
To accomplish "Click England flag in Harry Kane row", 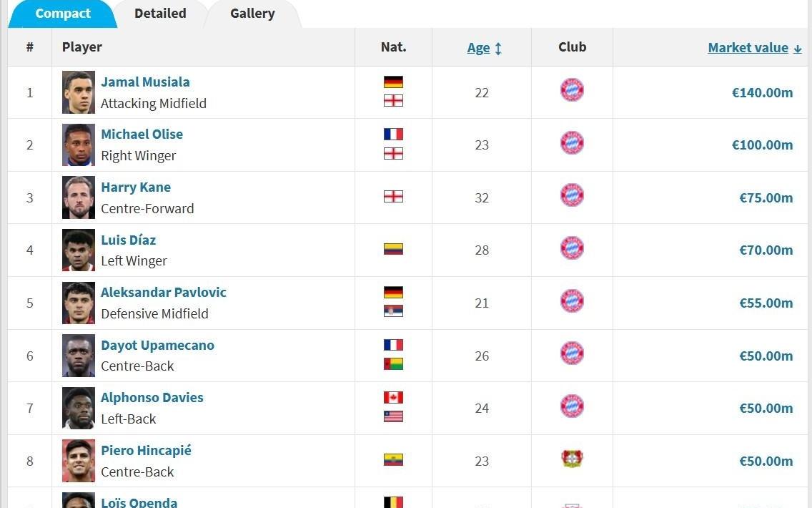I will pos(393,196).
